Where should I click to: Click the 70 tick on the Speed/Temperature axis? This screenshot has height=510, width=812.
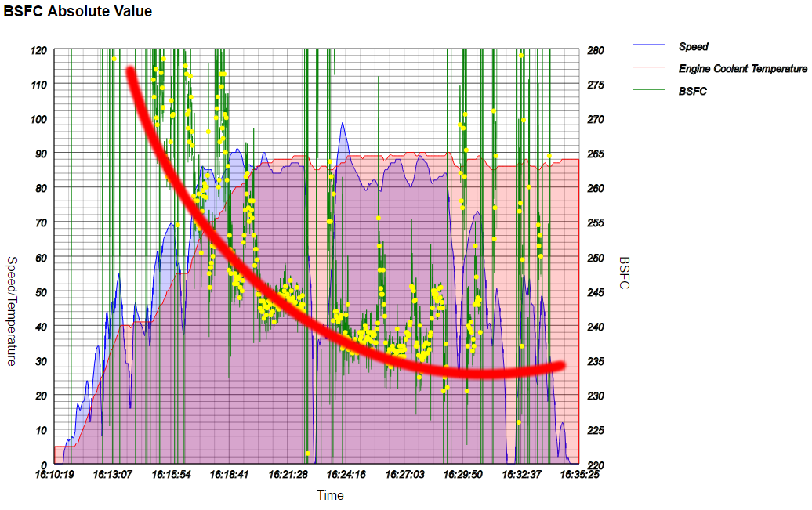pos(41,222)
